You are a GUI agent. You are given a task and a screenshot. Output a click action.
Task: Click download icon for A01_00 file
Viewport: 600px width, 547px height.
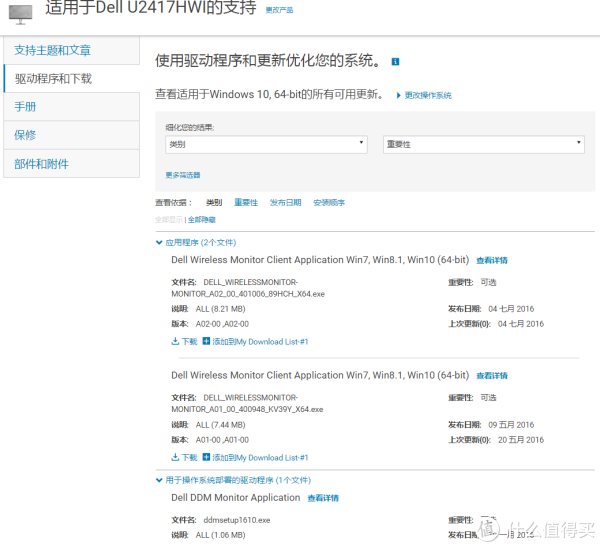coord(175,457)
